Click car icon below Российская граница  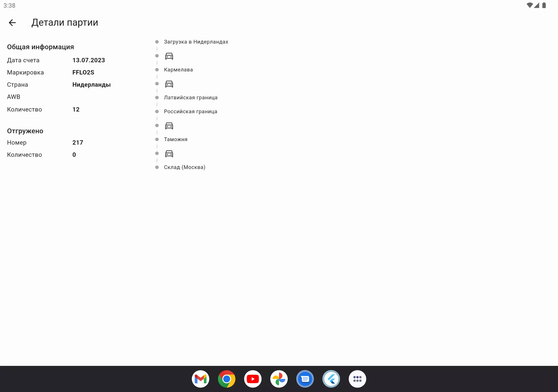[x=169, y=126]
